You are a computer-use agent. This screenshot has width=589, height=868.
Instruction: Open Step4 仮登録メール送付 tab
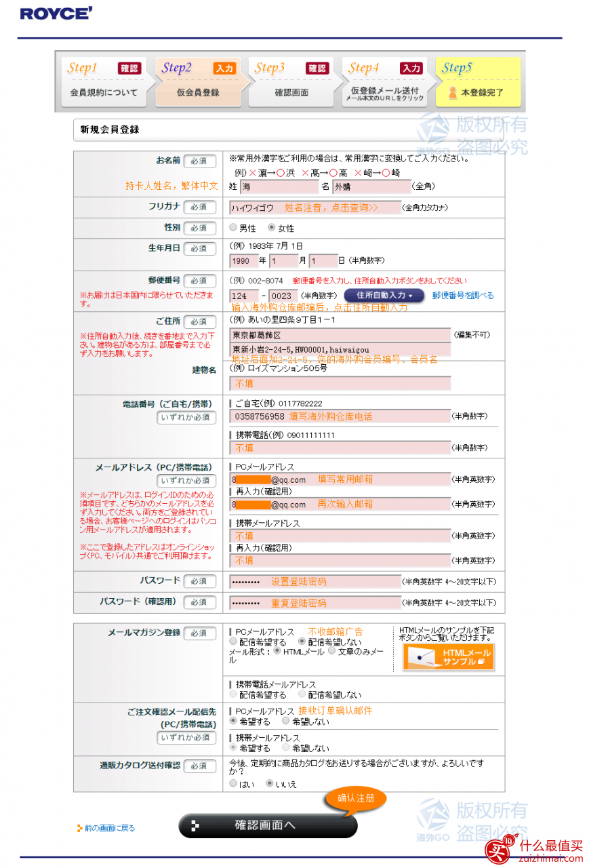click(x=384, y=82)
